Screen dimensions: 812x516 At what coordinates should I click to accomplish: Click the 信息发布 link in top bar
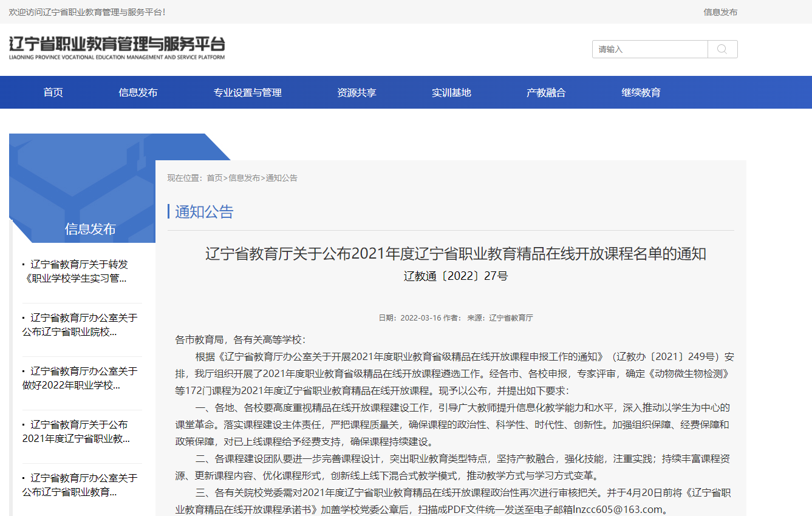[720, 12]
